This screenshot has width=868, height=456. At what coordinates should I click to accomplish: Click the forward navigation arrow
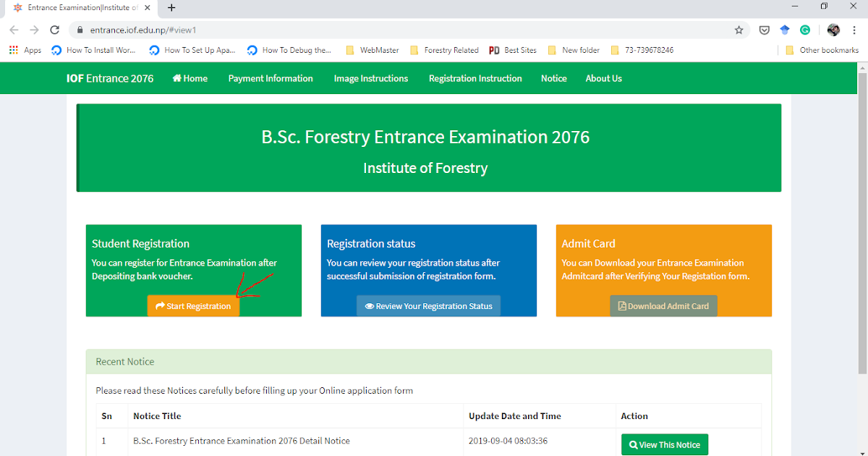click(34, 30)
